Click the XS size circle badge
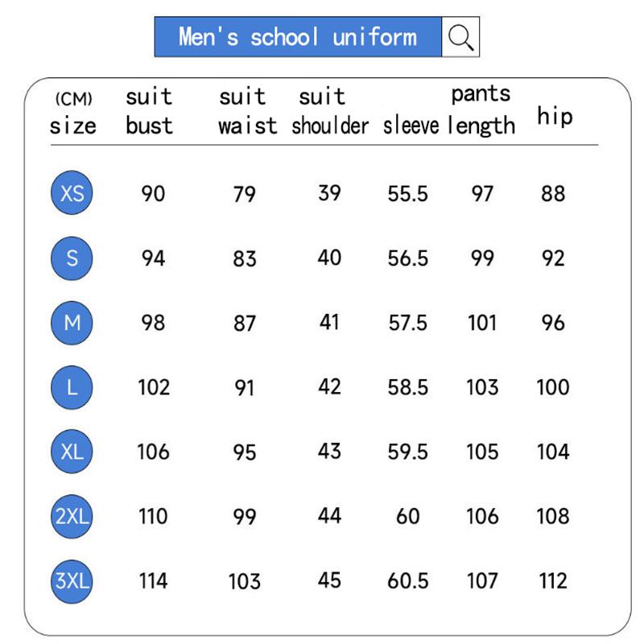The width and height of the screenshot is (644, 644). pyautogui.click(x=72, y=193)
